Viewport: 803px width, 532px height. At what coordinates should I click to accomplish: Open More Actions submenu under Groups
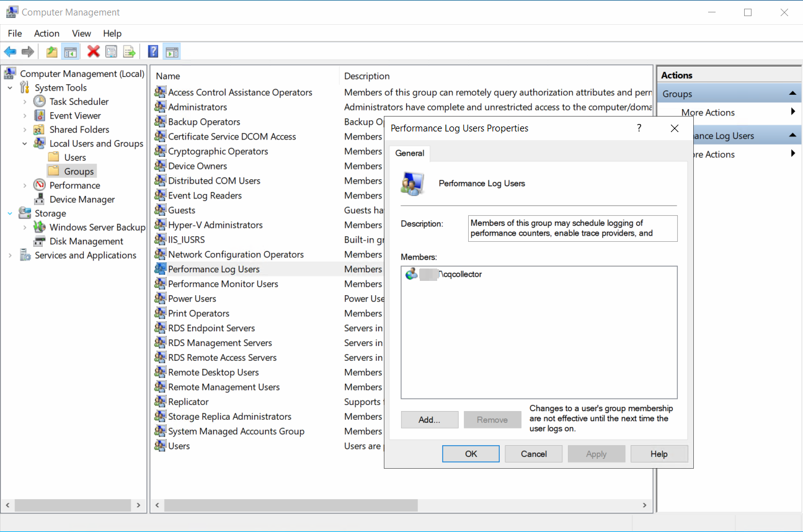click(728, 112)
